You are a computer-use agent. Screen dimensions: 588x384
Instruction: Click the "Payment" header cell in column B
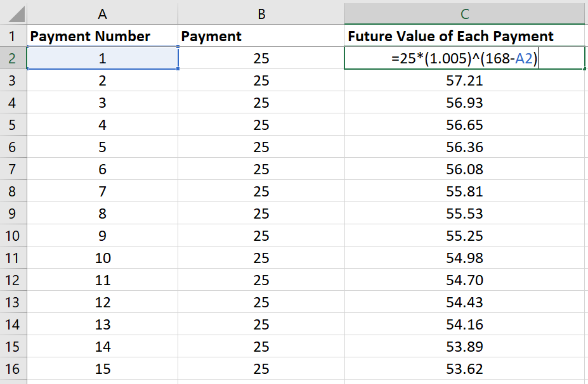[x=261, y=36]
